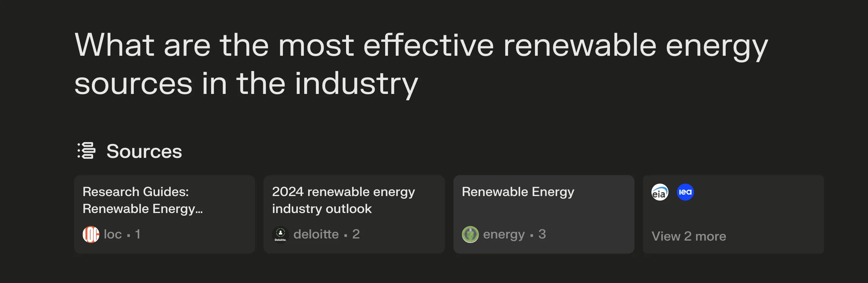The width and height of the screenshot is (868, 283).
Task: Expand sources via View 2 more
Action: 688,236
